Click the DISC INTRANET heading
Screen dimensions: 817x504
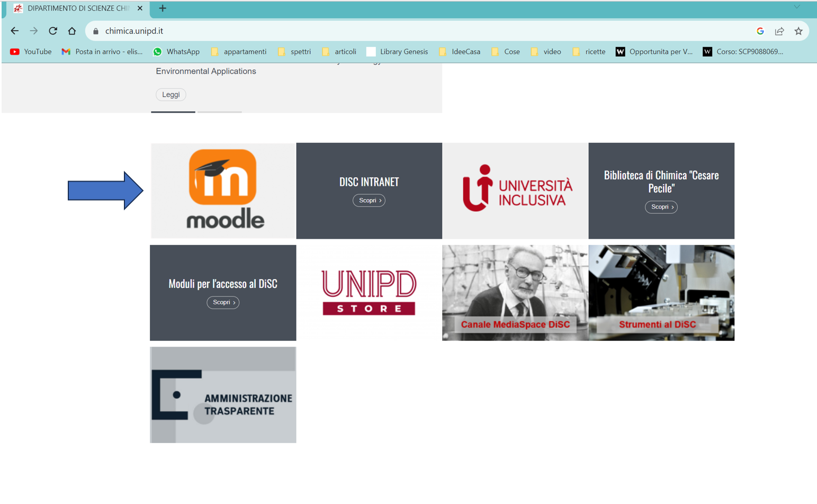coord(369,182)
